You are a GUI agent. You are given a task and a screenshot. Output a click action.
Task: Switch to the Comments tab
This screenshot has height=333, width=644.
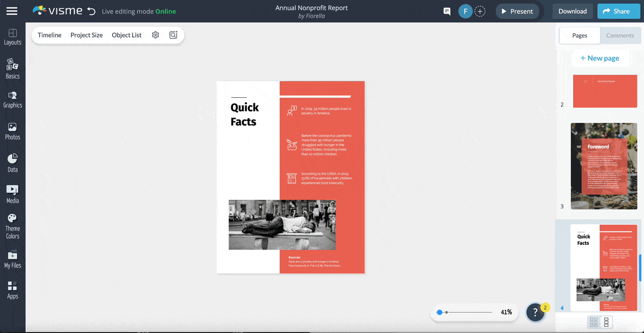coord(620,35)
